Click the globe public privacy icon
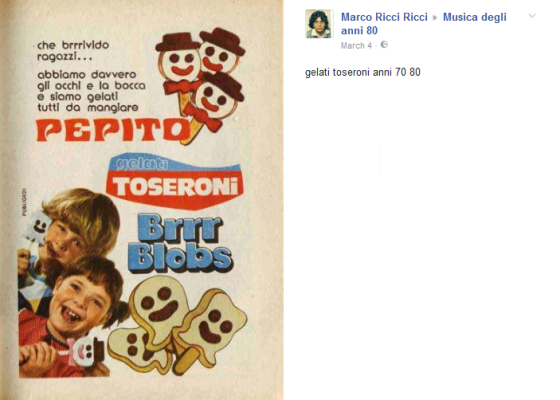The image size is (560, 400). pos(384,45)
